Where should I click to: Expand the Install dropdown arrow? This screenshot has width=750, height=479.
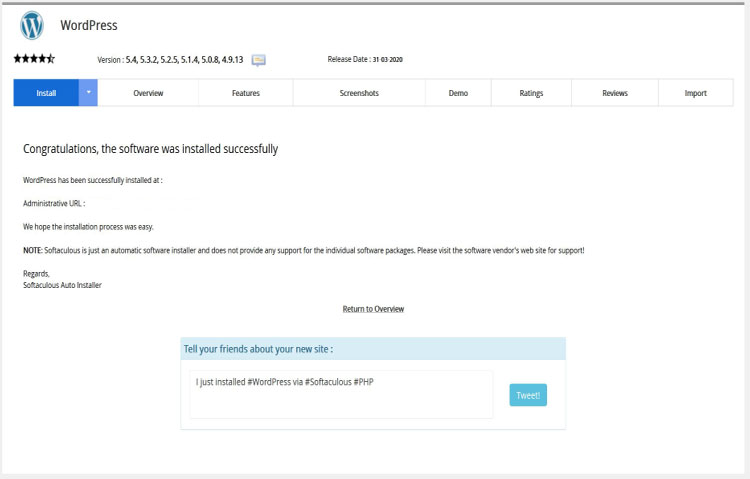88,93
